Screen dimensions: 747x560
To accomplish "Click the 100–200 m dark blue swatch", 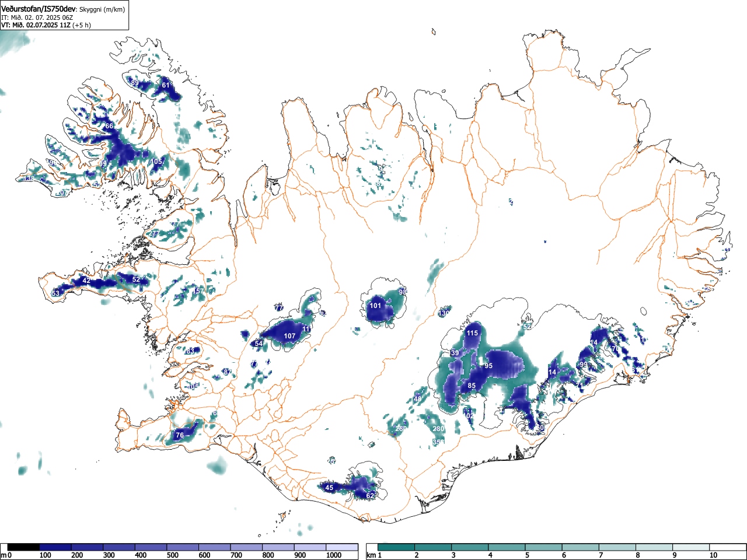I will pos(55,547).
